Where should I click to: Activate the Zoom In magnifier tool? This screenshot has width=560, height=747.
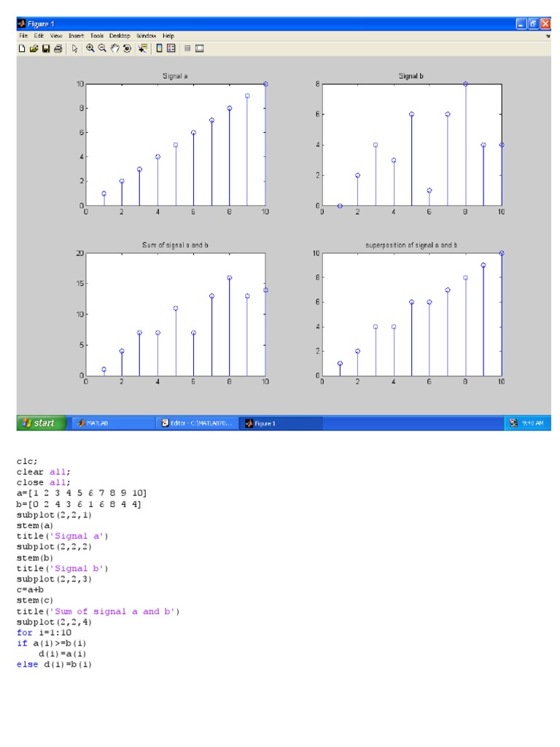click(x=90, y=48)
